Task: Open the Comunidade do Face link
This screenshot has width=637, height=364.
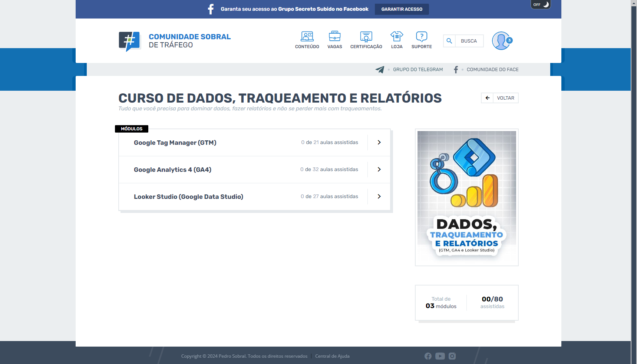Action: click(492, 70)
